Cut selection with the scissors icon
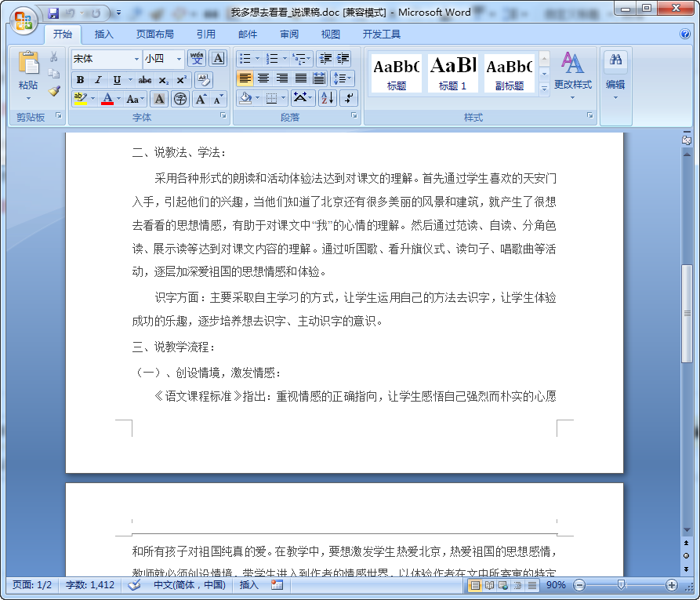 pyautogui.click(x=54, y=56)
